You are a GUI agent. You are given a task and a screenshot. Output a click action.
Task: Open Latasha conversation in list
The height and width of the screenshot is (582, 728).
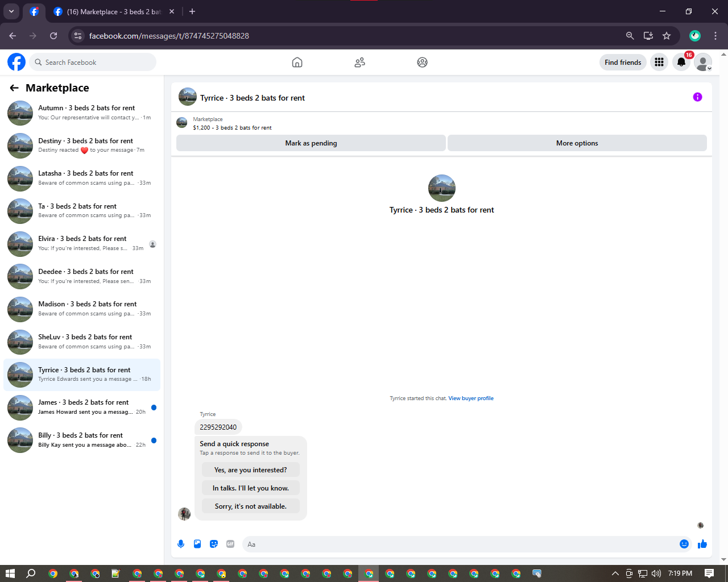pos(82,178)
